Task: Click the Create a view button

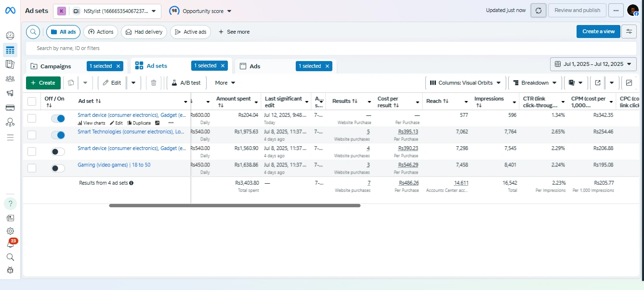Action: pos(598,31)
